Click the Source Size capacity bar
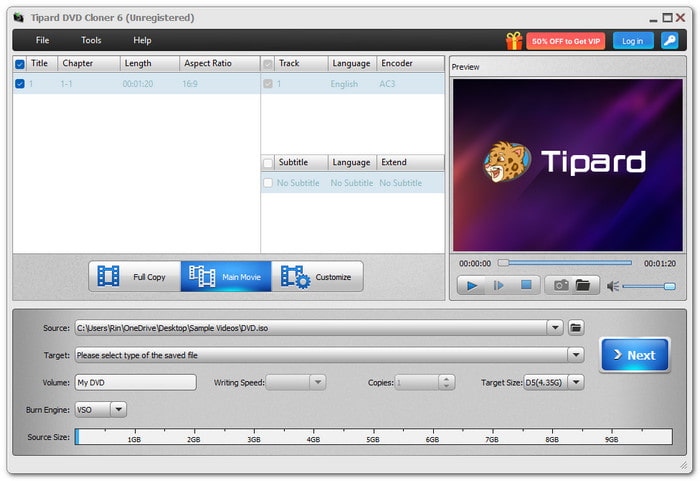This screenshot has width=700, height=481. coord(374,436)
